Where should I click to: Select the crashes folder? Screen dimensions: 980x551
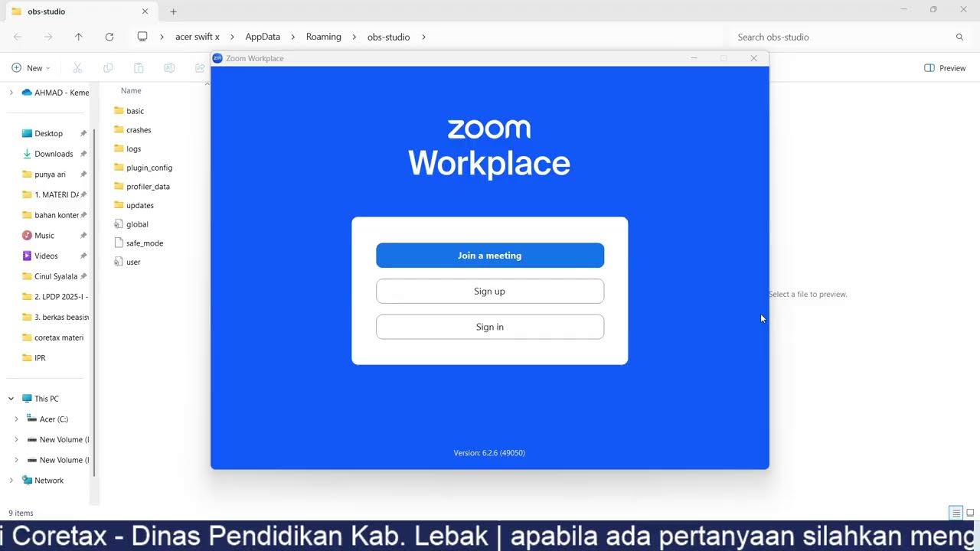click(139, 130)
